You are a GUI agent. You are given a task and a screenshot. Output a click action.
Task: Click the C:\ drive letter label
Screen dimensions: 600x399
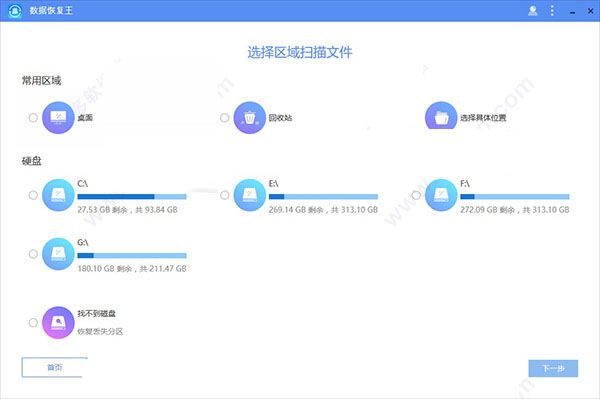[82, 184]
